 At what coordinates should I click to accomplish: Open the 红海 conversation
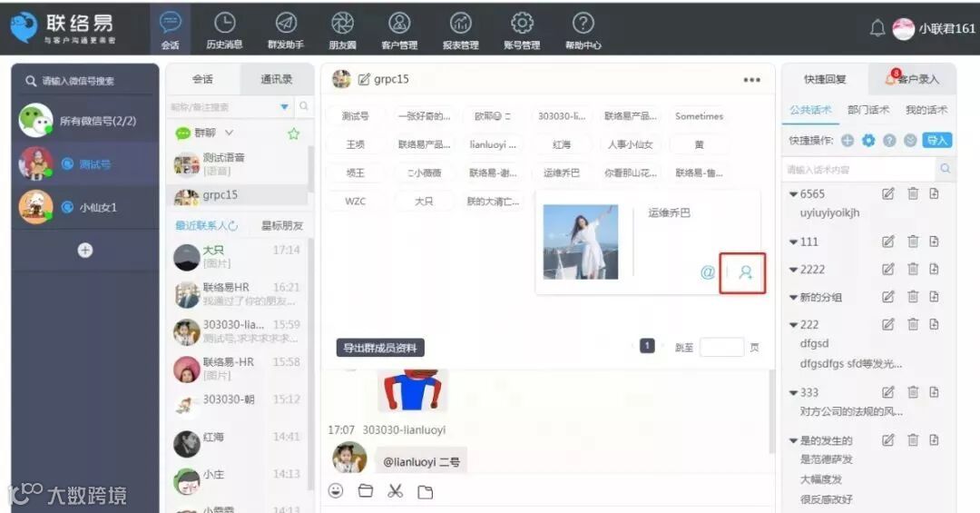point(238,444)
